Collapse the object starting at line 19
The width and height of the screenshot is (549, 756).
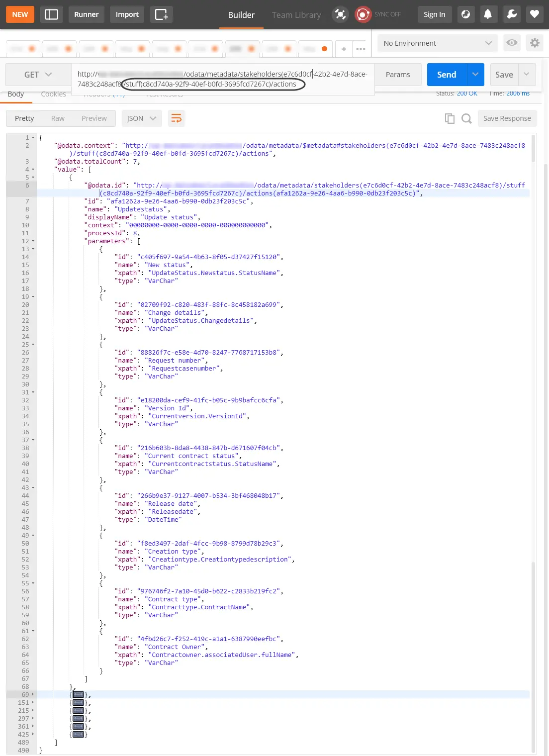coord(33,297)
